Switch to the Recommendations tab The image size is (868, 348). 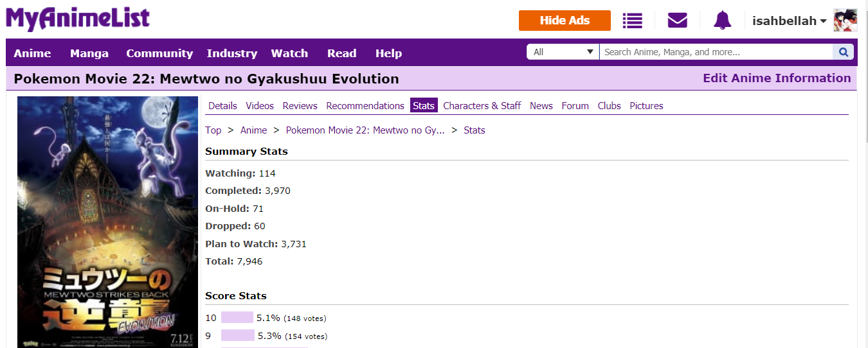[365, 105]
